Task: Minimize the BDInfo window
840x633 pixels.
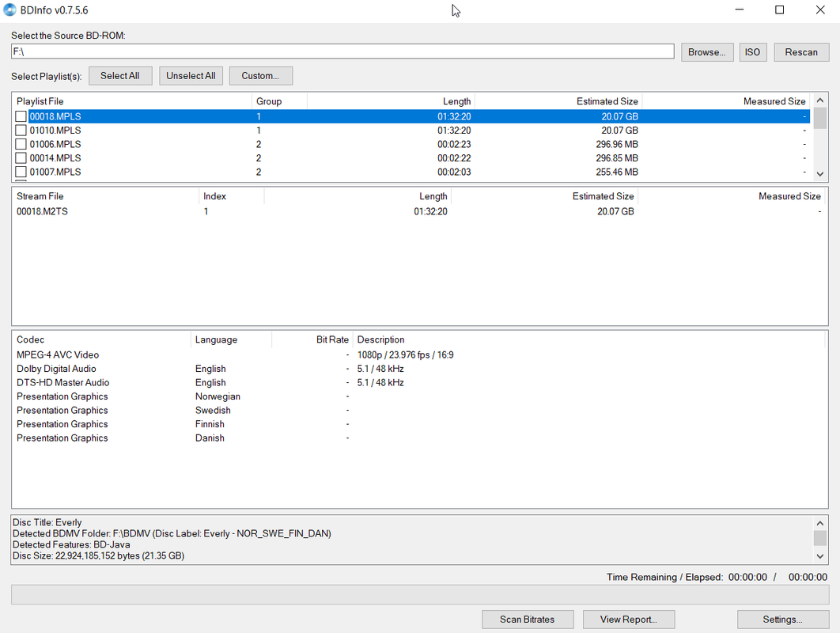Action: point(740,9)
